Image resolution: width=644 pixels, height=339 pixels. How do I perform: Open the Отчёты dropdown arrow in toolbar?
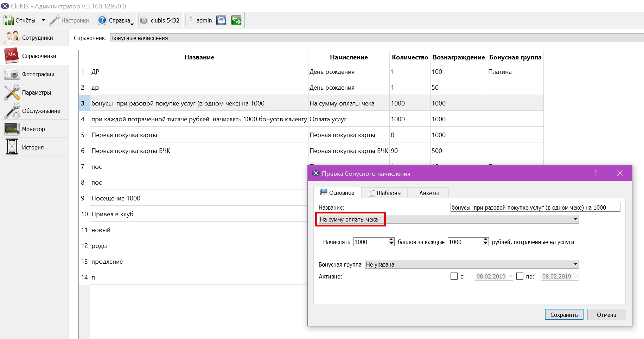[x=43, y=20]
